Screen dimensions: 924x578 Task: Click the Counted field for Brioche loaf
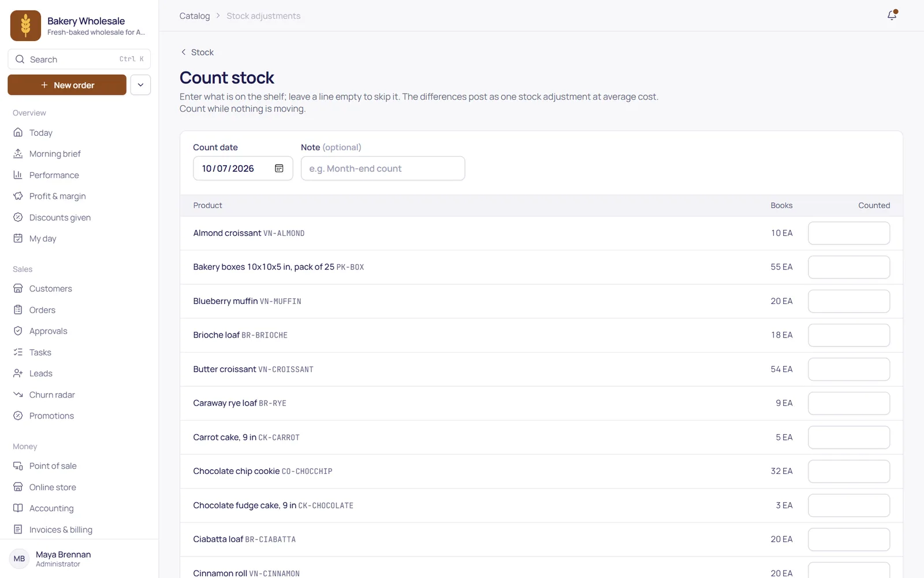[849, 335]
